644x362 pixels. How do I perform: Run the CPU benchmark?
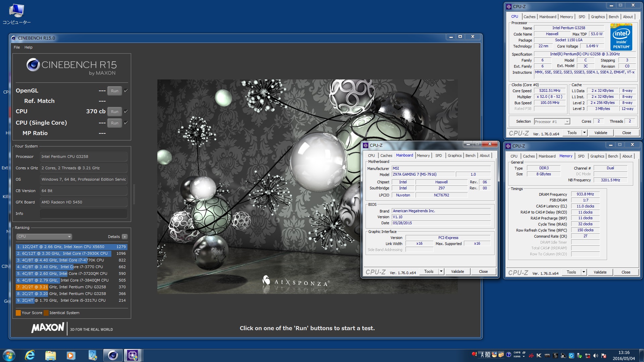115,112
